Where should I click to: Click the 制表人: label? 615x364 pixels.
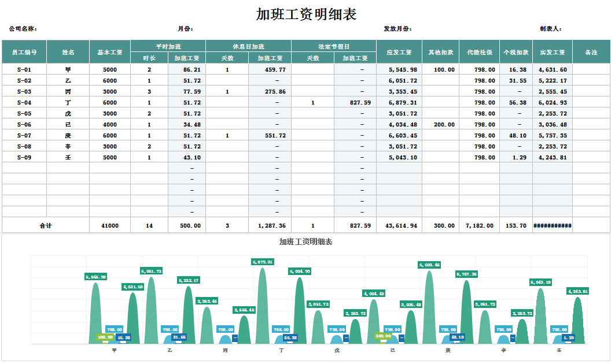coord(551,29)
